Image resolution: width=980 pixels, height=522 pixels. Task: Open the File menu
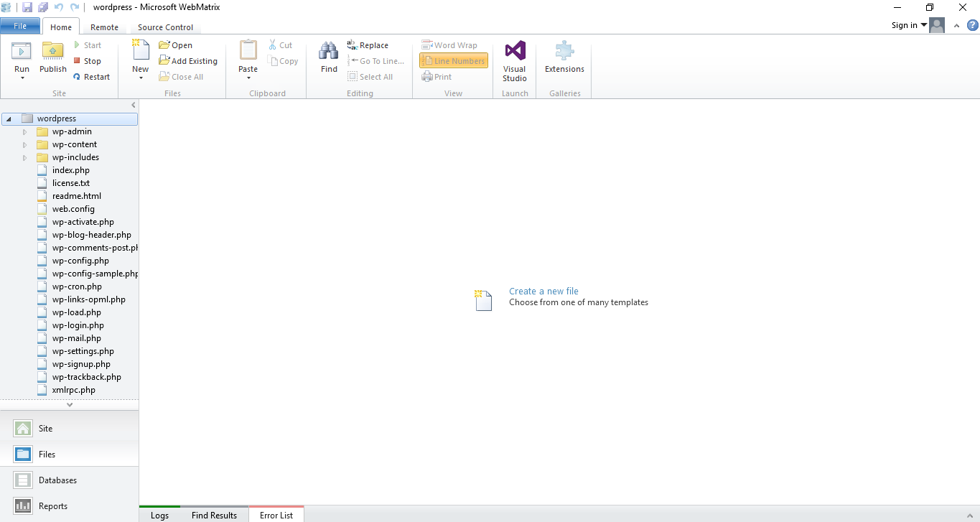20,26
